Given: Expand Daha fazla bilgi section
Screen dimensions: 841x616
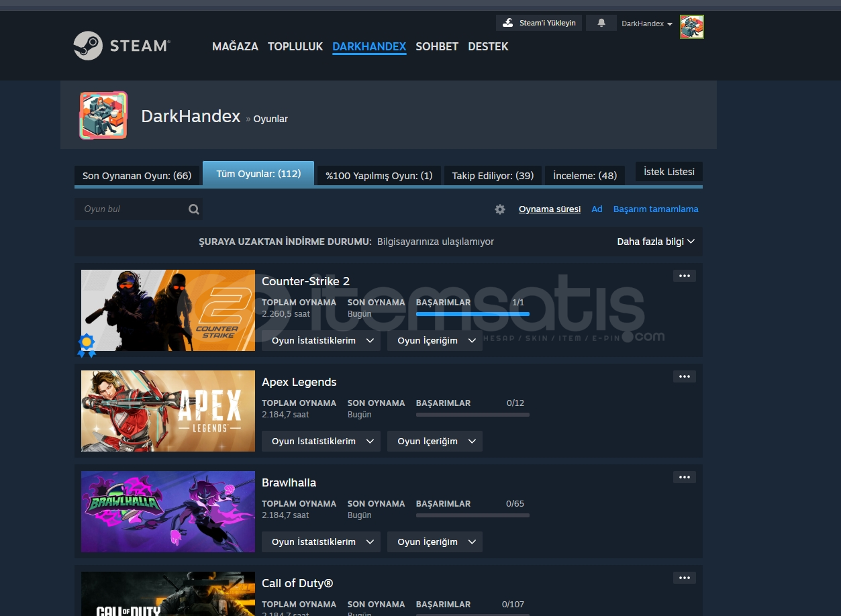Looking at the screenshot, I should 656,242.
